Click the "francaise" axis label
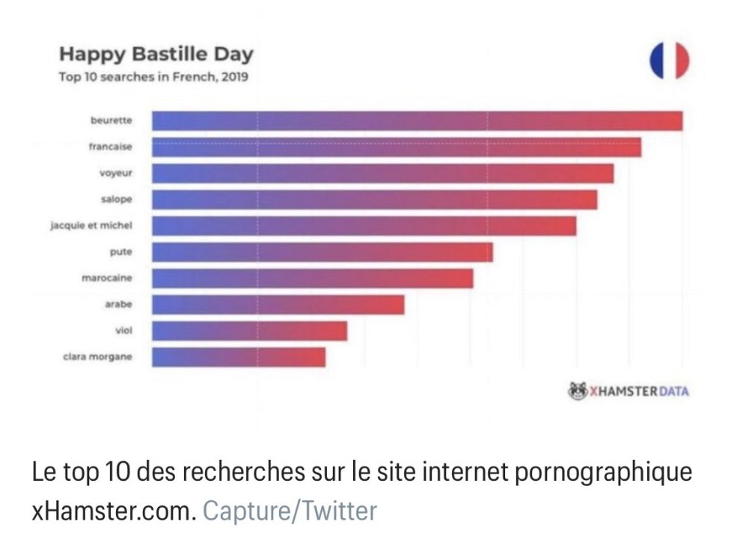Screen dimensions: 737x560 tap(110, 147)
